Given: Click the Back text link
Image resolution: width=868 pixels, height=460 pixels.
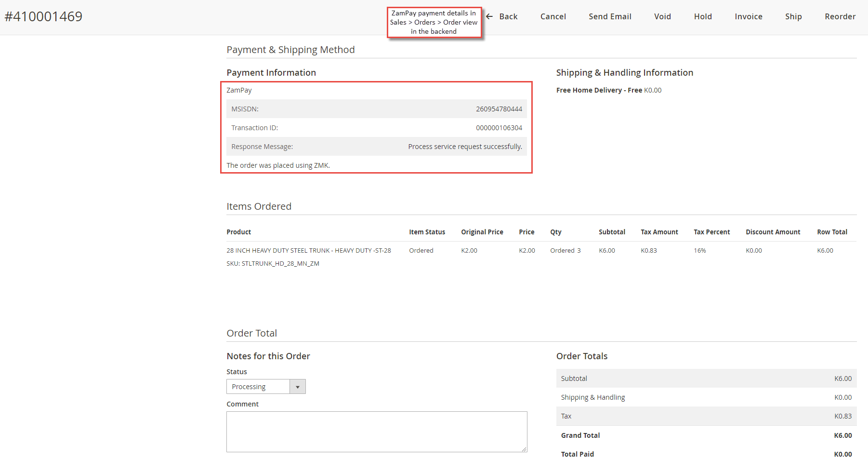Looking at the screenshot, I should [508, 16].
